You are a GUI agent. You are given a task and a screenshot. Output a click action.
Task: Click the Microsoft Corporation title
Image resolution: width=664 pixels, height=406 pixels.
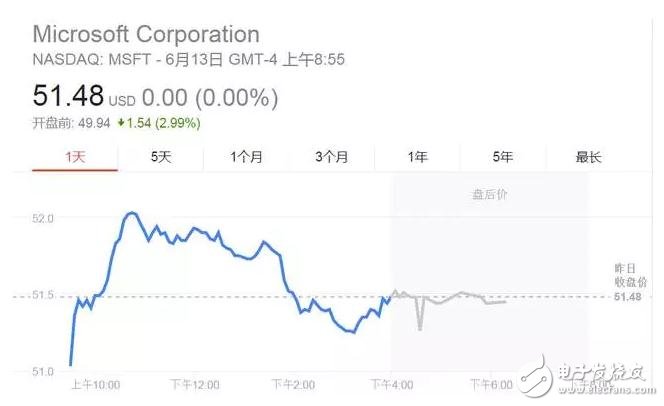146,35
